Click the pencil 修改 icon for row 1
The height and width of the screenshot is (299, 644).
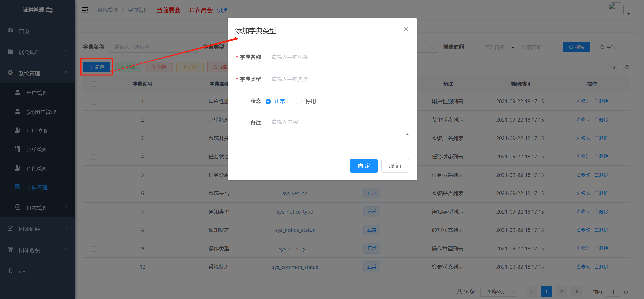pos(578,101)
